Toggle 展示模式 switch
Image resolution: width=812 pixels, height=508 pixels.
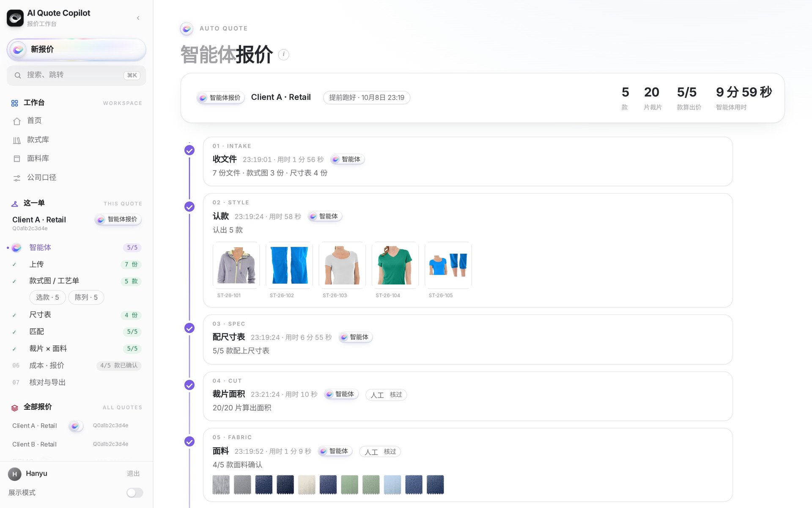pyautogui.click(x=135, y=493)
